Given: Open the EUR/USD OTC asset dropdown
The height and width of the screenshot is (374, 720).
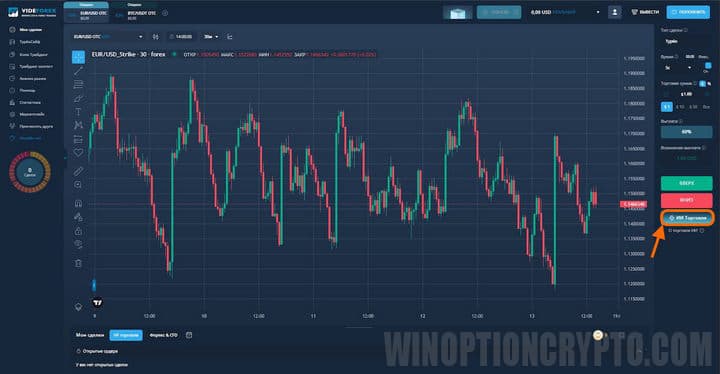Looking at the screenshot, I should point(108,37).
